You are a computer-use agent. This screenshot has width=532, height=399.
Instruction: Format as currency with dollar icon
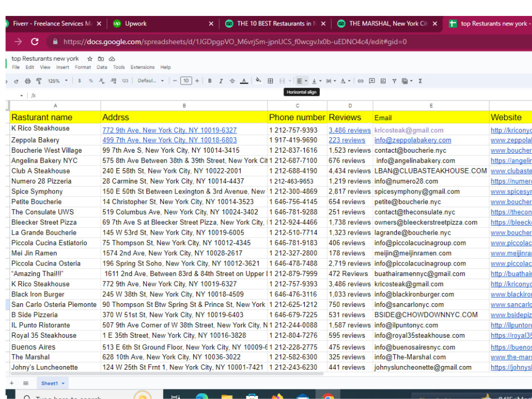(79, 81)
